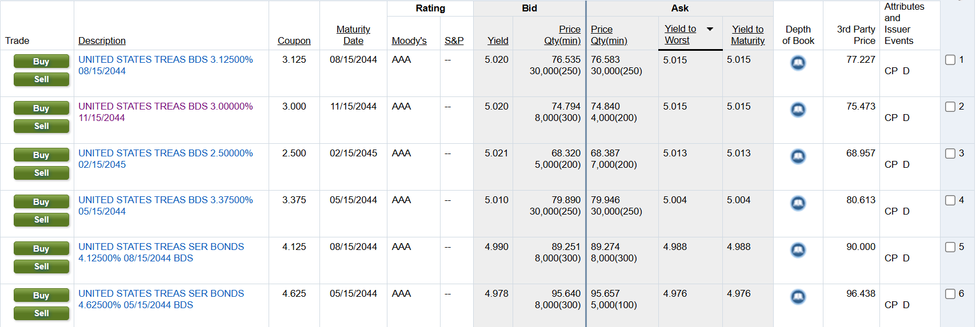Open Depth of Book for 4.125% 08/15/2044 bond

[798, 250]
